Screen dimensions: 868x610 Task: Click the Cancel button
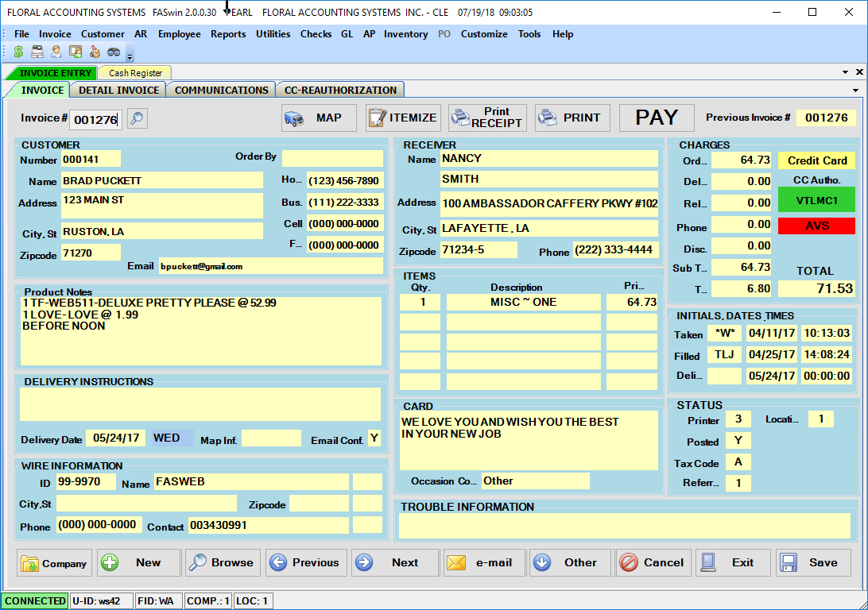pos(653,563)
